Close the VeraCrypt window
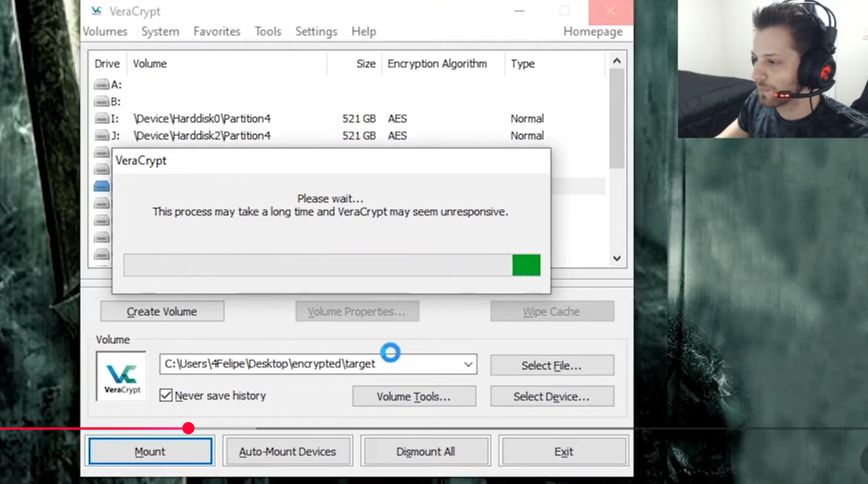The image size is (868, 484). (610, 11)
